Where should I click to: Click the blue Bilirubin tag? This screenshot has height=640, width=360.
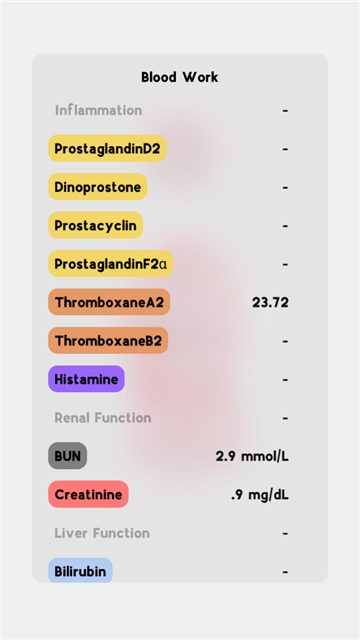tap(80, 571)
